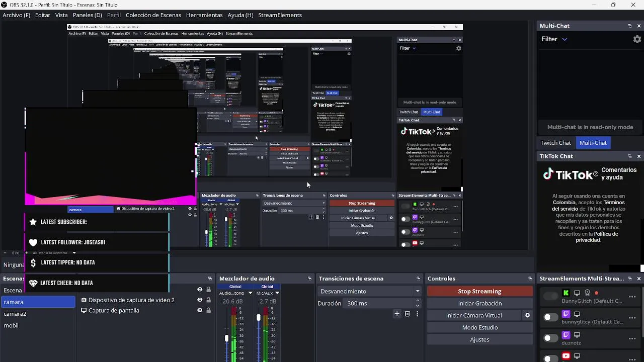
Task: Click Iniciar Grabación
Action: pos(479,303)
